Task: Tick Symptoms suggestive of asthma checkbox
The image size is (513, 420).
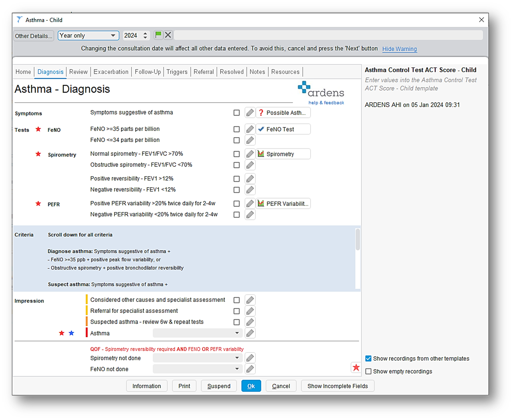Action: (236, 113)
